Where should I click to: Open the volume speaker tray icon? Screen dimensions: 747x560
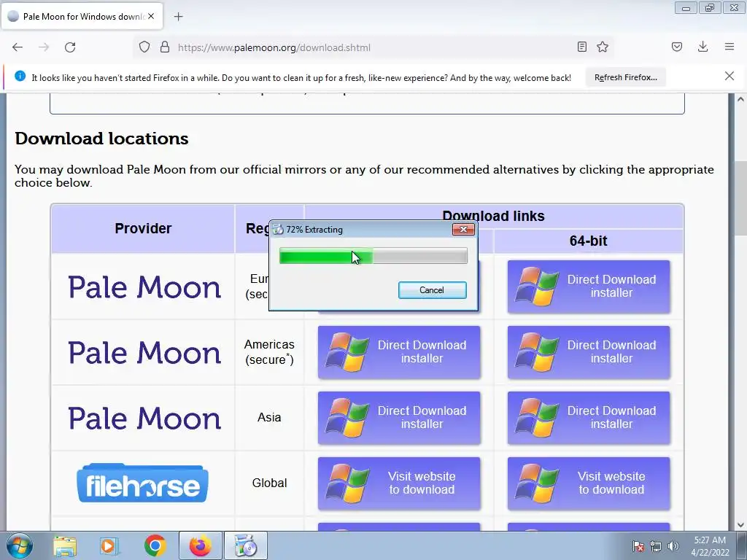tap(673, 545)
